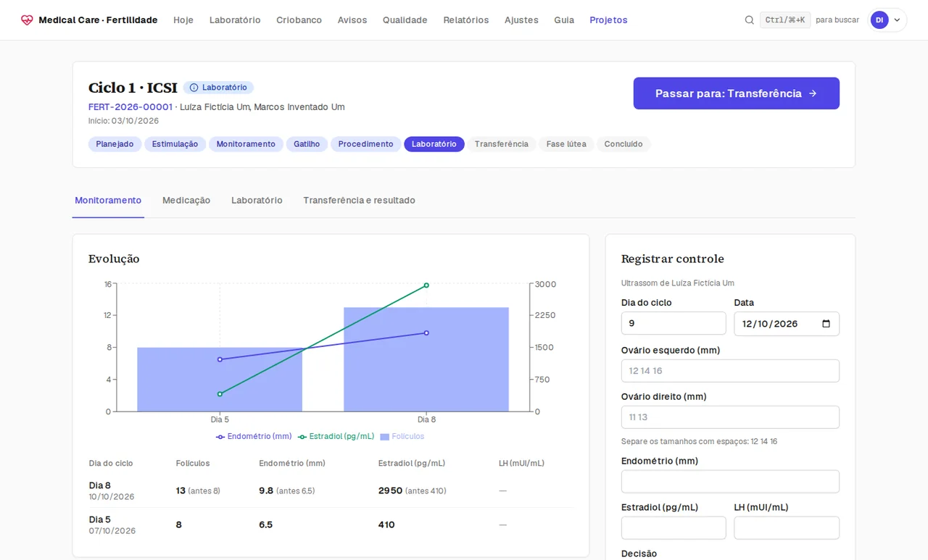Click the Procedimento stage pill
The width and height of the screenshot is (928, 560).
click(x=366, y=144)
